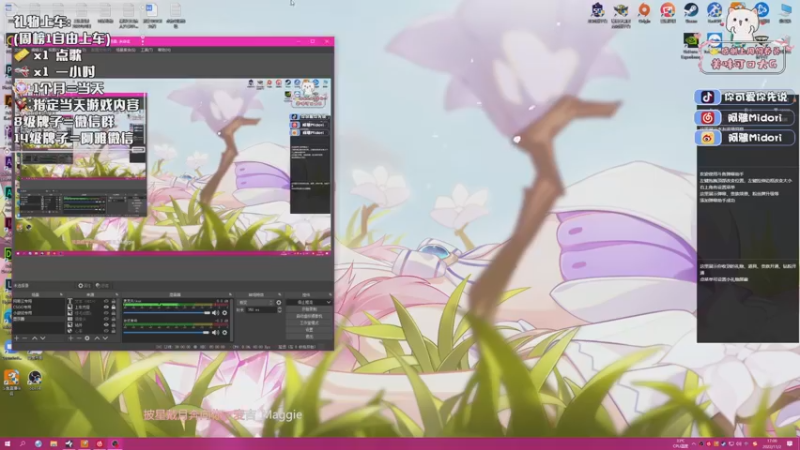Viewport: 800px width, 450px height.
Task: Open This PC desktop icon
Action: click(785, 12)
